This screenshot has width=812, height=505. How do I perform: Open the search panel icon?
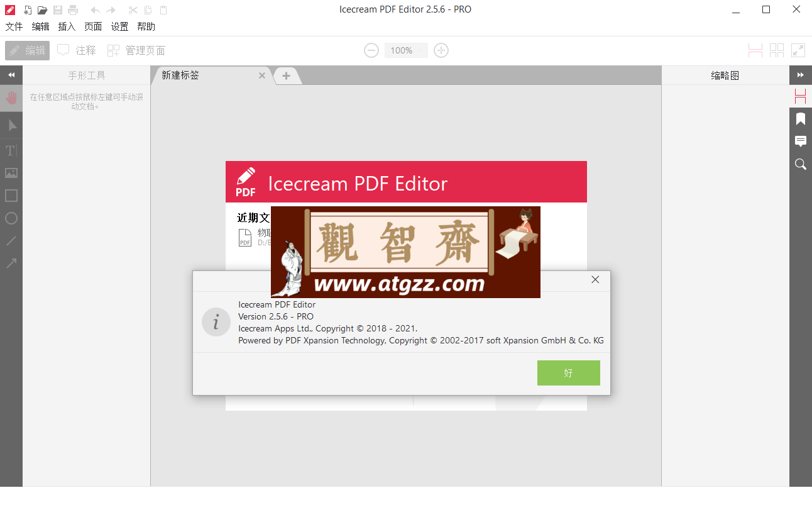801,164
